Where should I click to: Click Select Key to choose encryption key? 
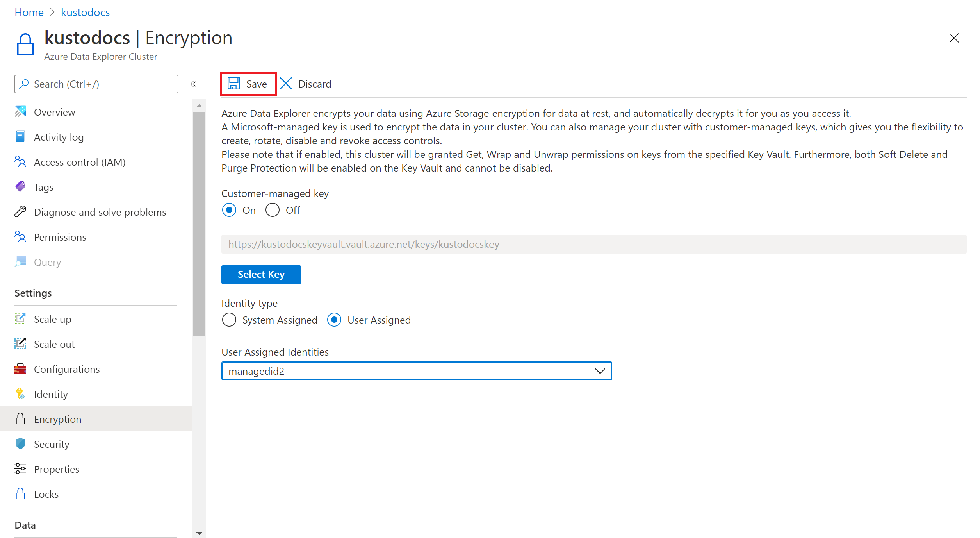coord(261,274)
